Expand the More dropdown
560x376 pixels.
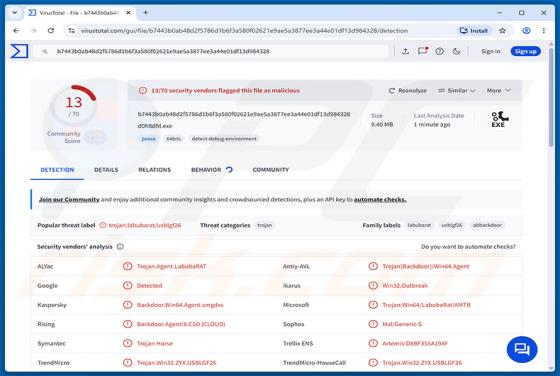[x=499, y=91]
